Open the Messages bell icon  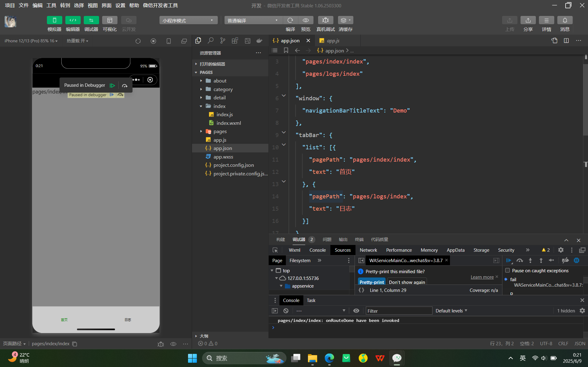coord(565,20)
